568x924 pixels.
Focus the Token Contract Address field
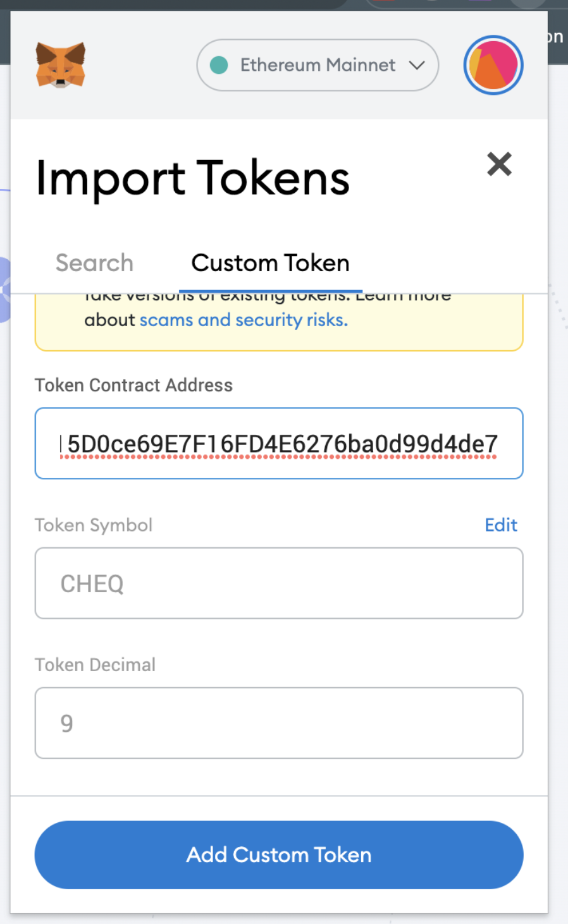coord(279,443)
